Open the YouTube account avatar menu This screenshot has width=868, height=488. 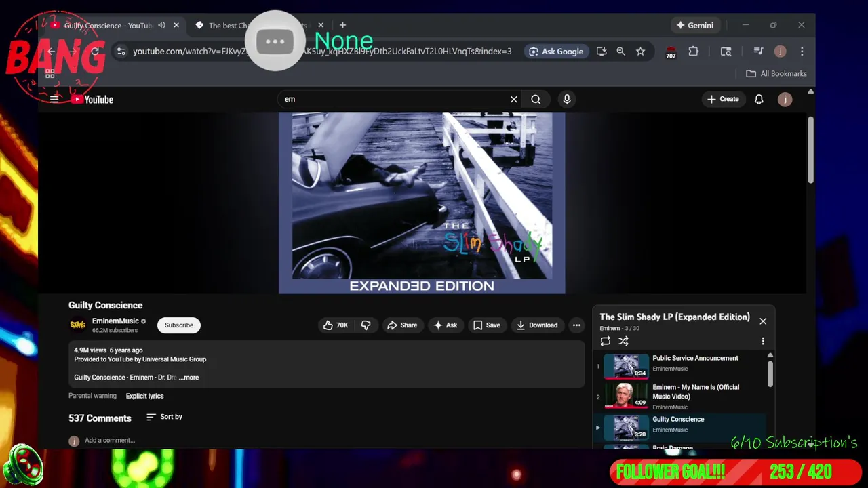tap(785, 100)
